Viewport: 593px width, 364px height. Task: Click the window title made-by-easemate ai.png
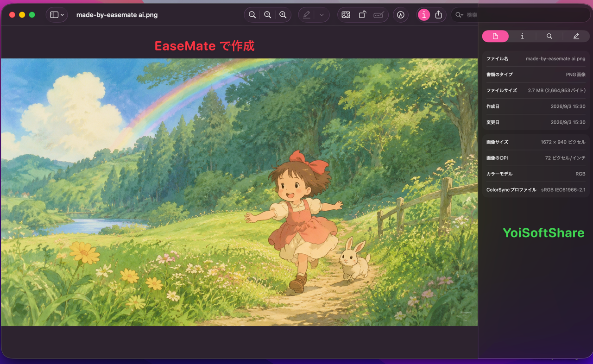(x=117, y=15)
